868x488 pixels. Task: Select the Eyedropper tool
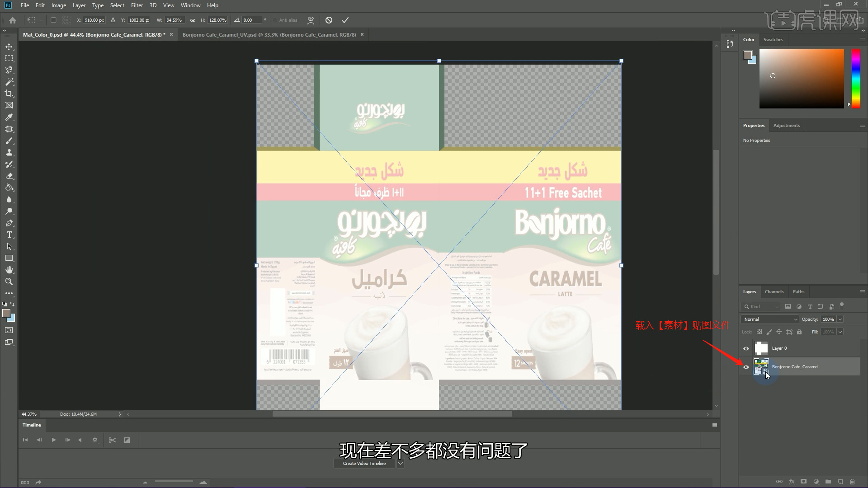[x=9, y=117]
